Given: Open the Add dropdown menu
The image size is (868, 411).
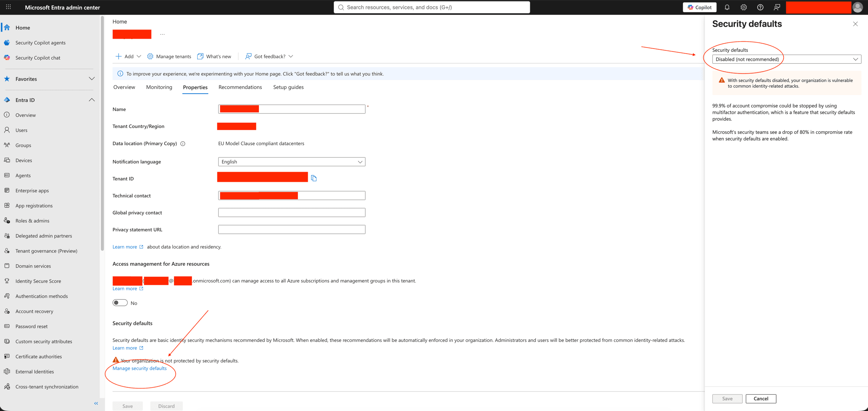Looking at the screenshot, I should tap(128, 56).
